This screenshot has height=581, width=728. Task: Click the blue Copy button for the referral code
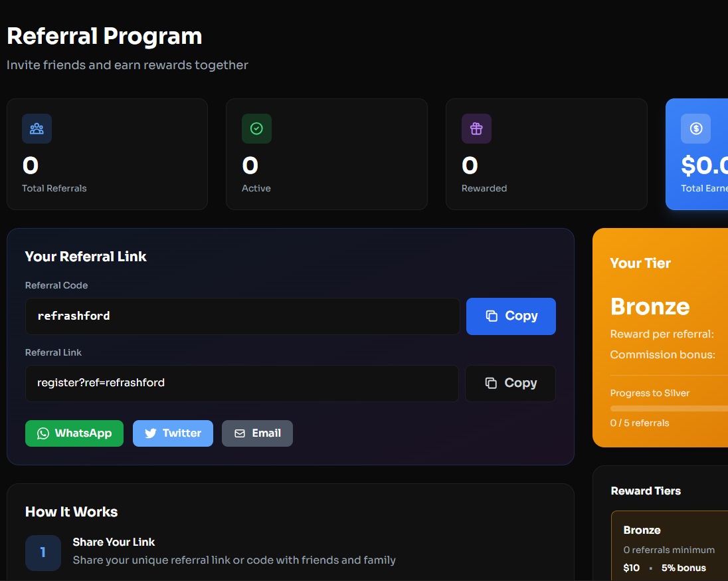[511, 316]
